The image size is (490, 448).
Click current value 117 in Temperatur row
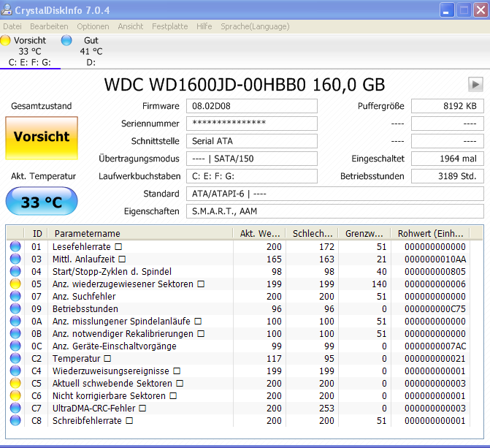tap(274, 359)
